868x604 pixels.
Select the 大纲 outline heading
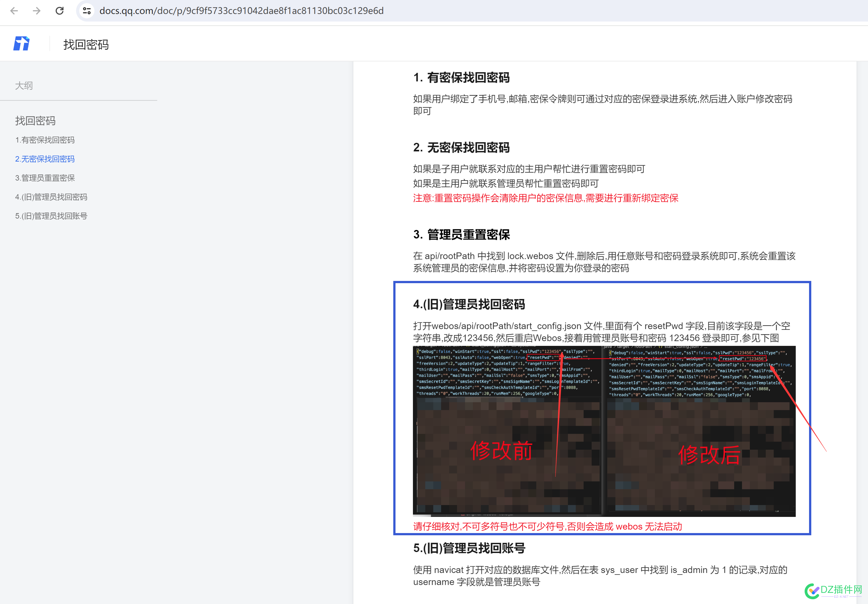(24, 86)
